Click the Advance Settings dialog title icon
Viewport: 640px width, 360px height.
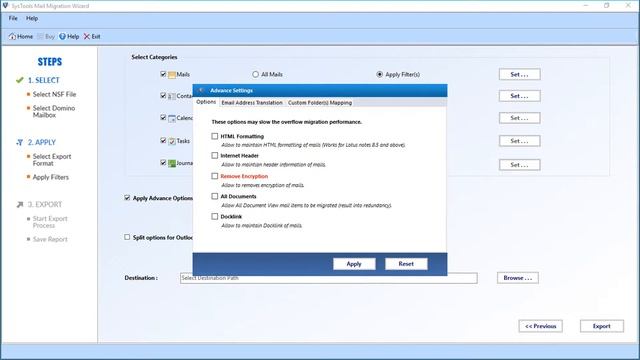pos(201,90)
